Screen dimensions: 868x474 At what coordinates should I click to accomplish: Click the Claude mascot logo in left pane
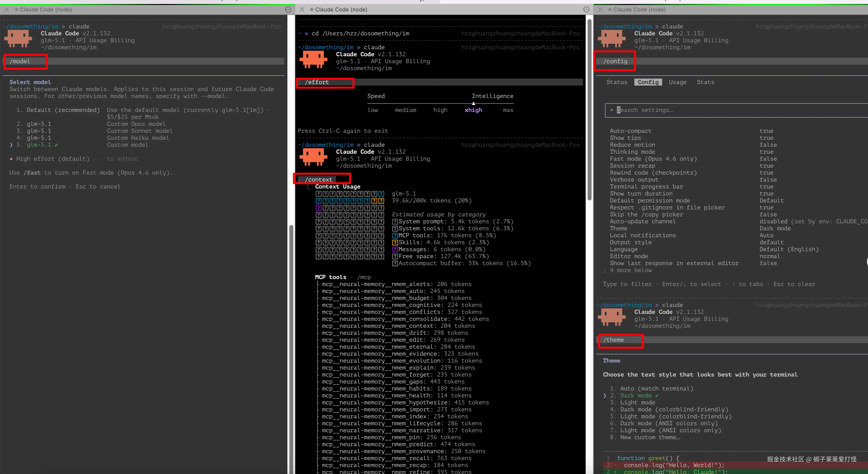(x=18, y=39)
